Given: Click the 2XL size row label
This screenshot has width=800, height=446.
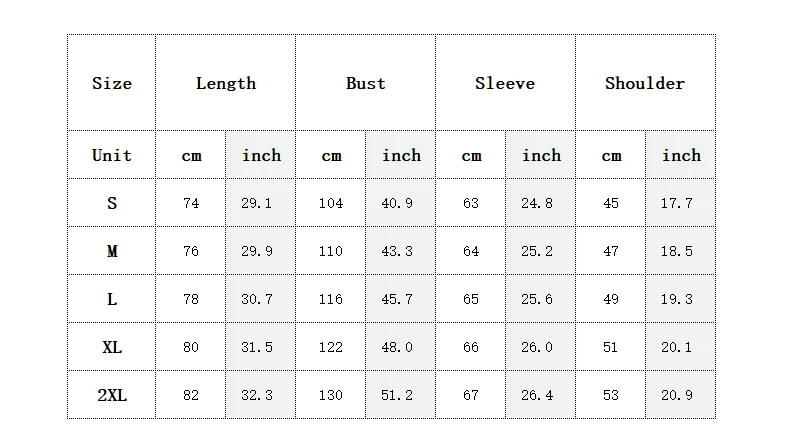Looking at the screenshot, I should click(112, 395).
